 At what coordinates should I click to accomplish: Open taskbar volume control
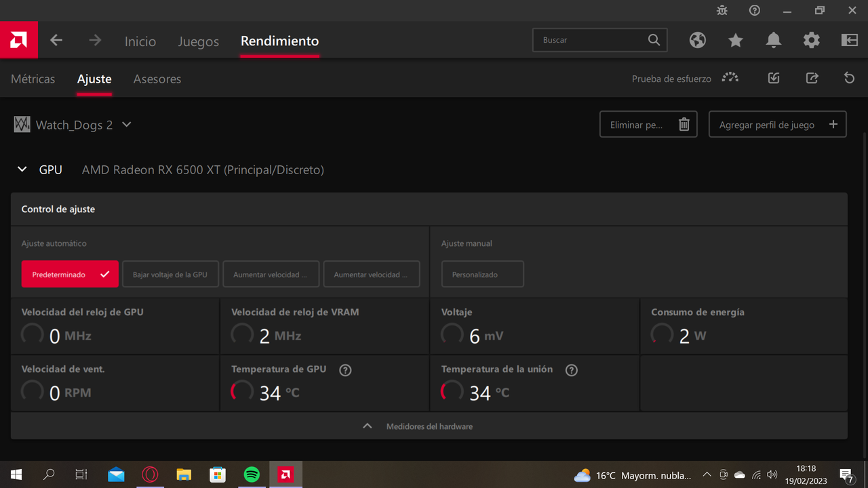772,475
